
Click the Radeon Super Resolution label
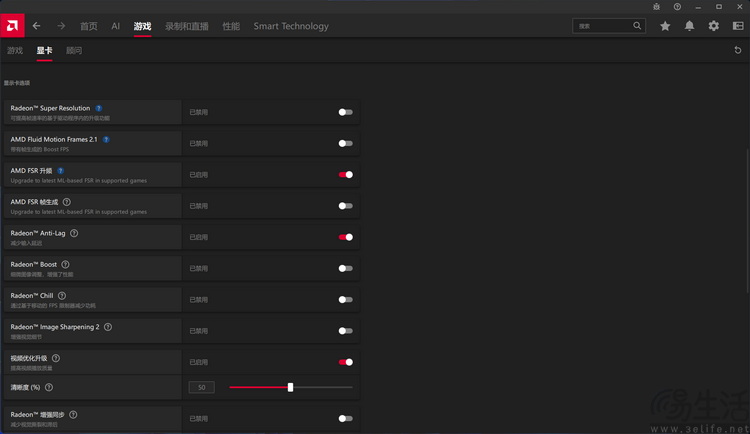50,108
